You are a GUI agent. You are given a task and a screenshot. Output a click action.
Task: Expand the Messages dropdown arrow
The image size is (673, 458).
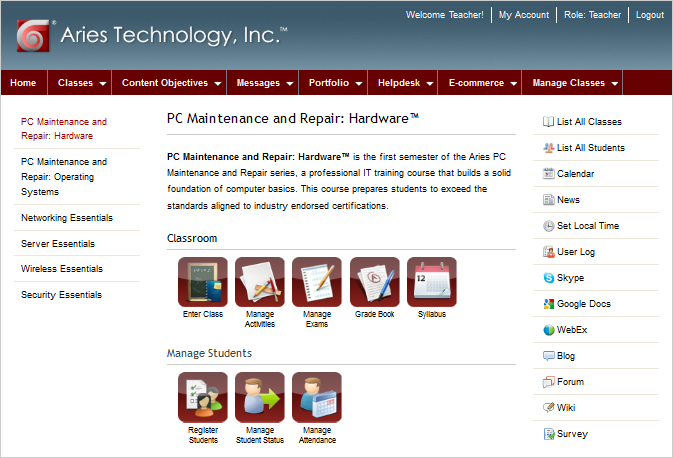pos(290,84)
